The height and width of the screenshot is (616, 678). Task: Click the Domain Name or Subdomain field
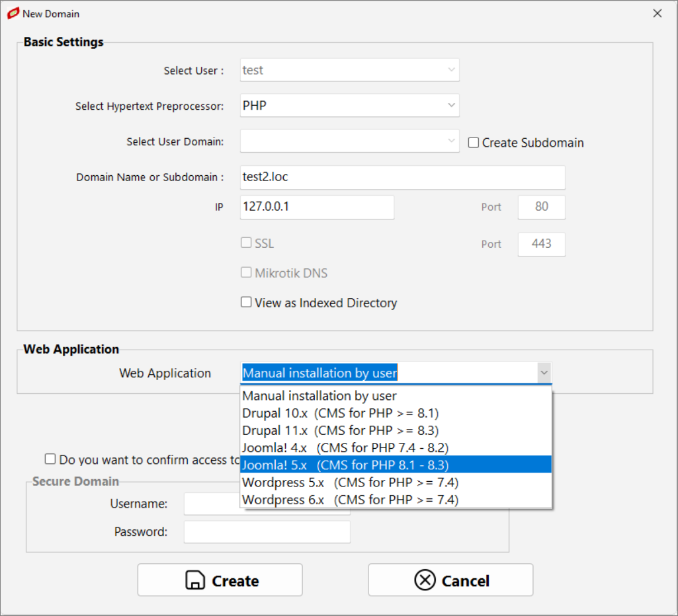point(402,177)
